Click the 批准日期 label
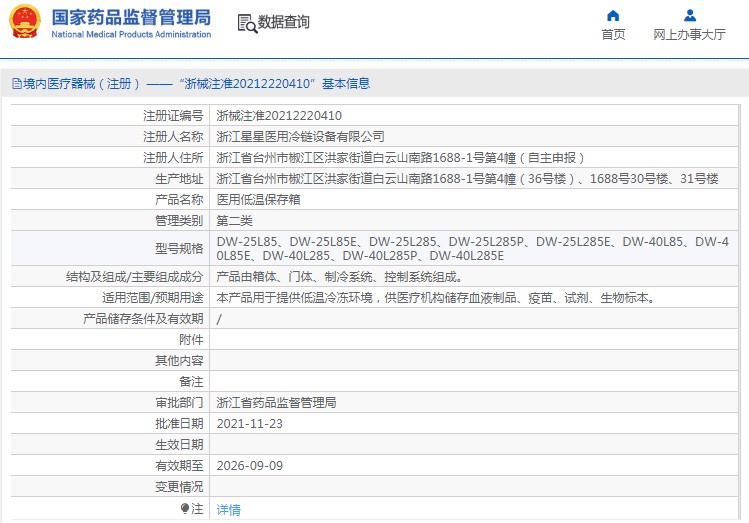 [x=179, y=424]
